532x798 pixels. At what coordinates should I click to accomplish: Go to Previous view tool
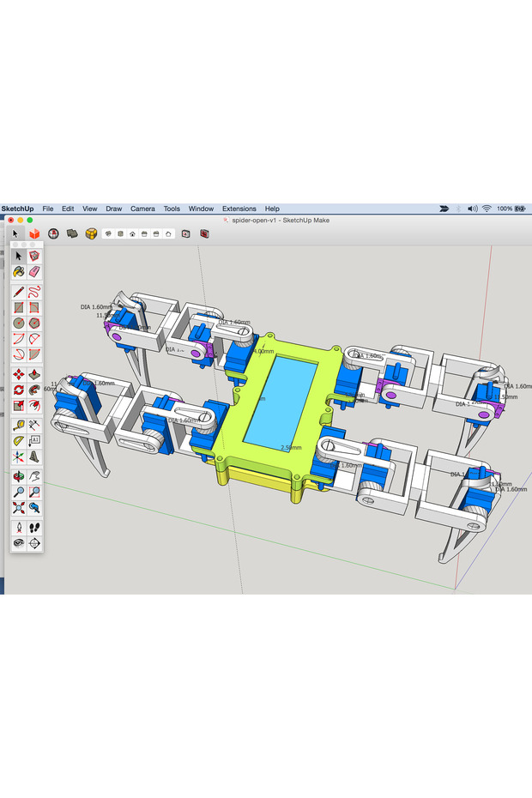click(x=34, y=508)
